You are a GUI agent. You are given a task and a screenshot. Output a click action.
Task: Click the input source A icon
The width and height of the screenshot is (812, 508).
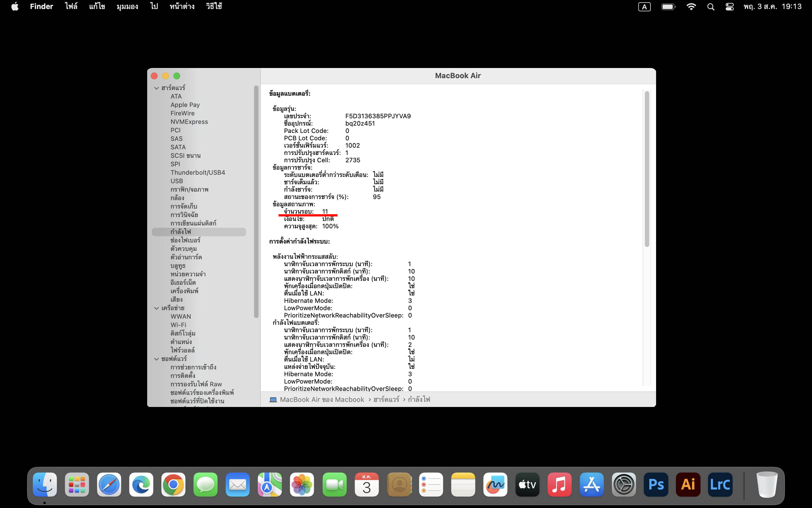[x=644, y=7]
